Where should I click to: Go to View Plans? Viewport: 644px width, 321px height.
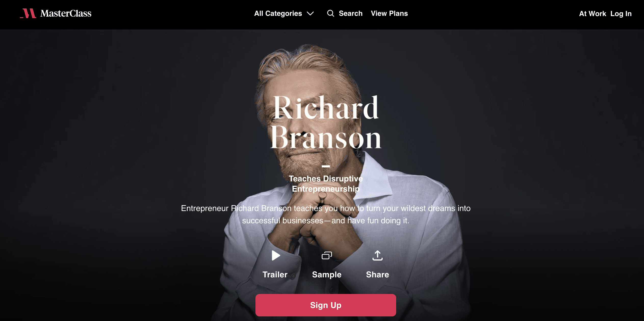click(389, 13)
